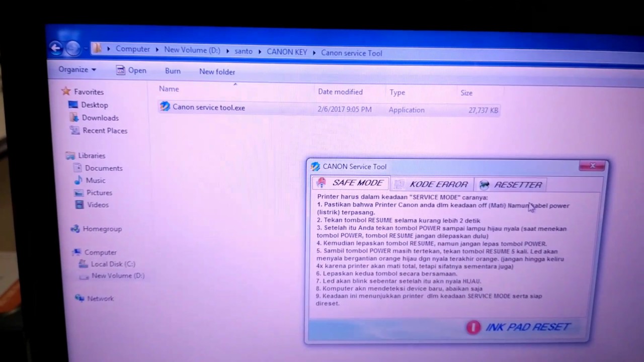
Task: Click the Burn toolbar button
Action: click(x=173, y=71)
